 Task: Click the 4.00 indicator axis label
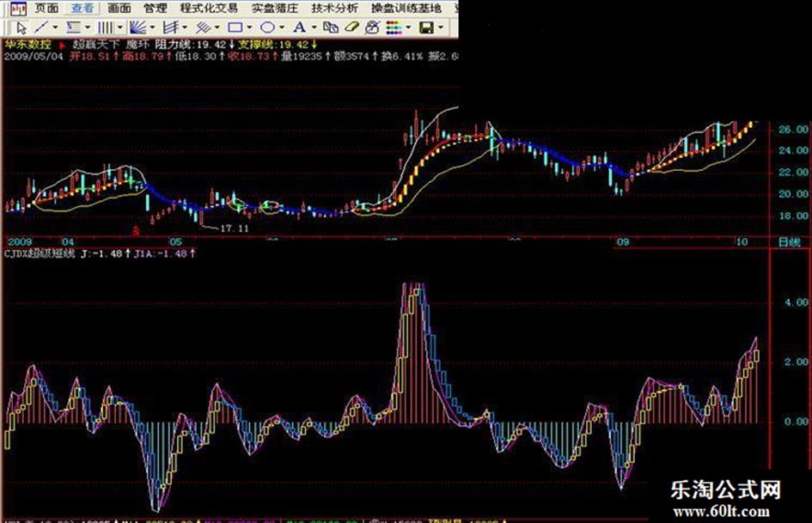(797, 302)
